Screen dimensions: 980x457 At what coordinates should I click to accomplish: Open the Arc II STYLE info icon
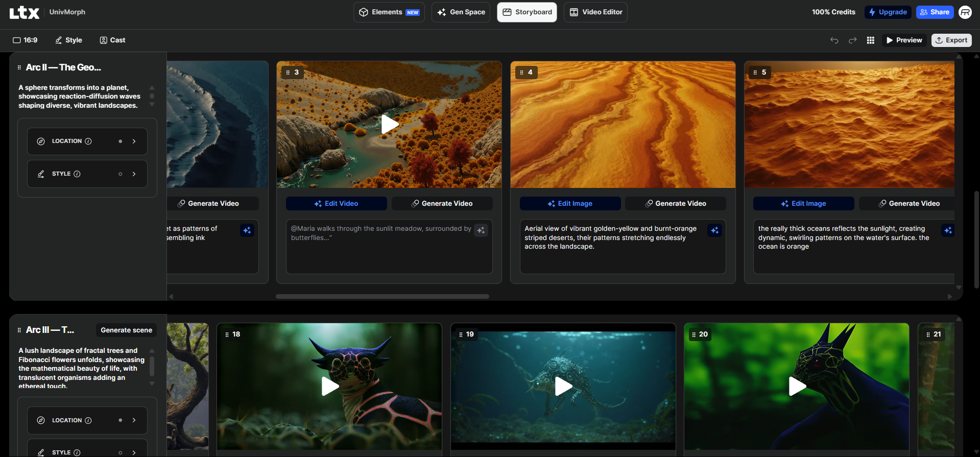(77, 174)
